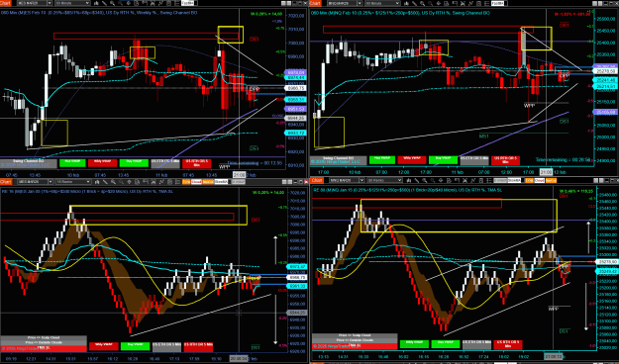619x364 pixels.
Task: Click red US RTH OR 5 Min button on MNQ 60 Minute chart
Action: 505,160
